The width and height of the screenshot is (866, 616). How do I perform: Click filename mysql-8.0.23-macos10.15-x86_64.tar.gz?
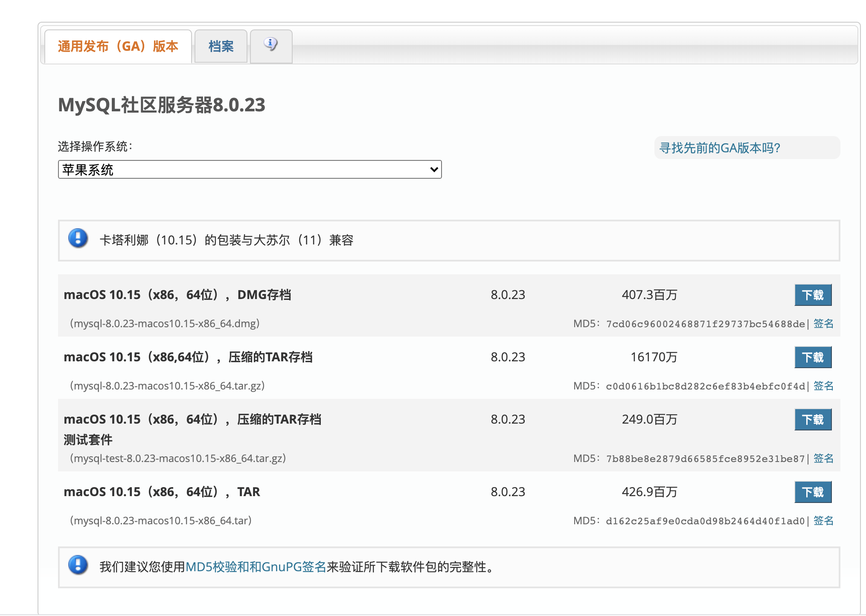click(x=167, y=386)
